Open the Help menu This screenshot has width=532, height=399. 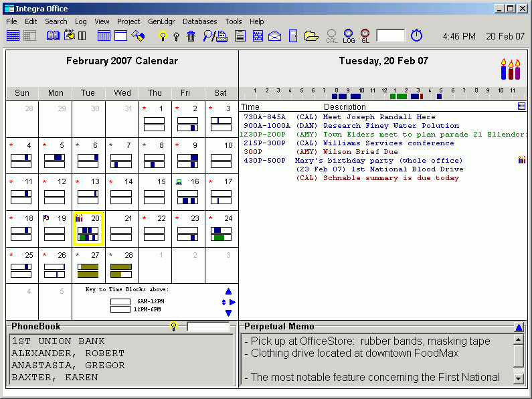(257, 21)
